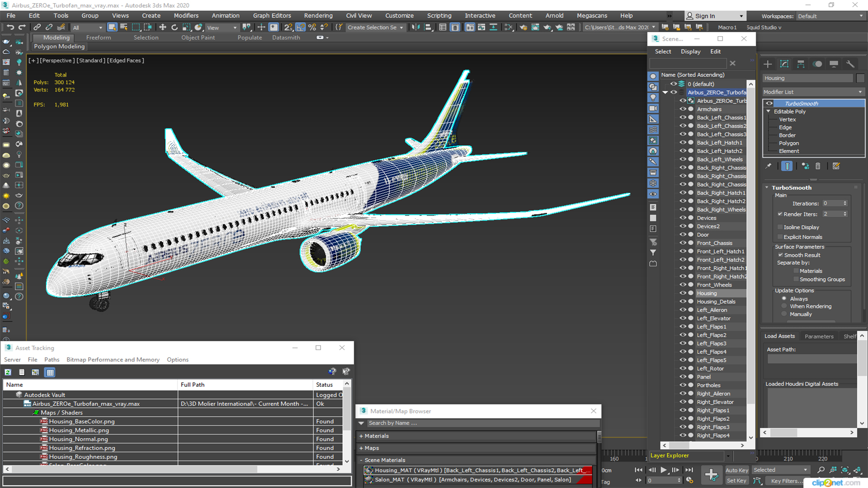Click the Search by Name field
868x488 pixels.
(x=483, y=423)
